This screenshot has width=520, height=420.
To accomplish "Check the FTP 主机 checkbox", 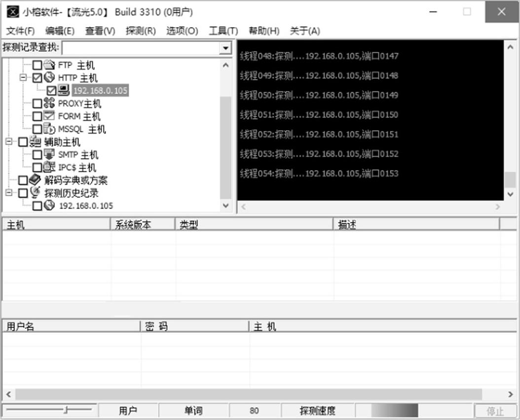I will [x=37, y=65].
